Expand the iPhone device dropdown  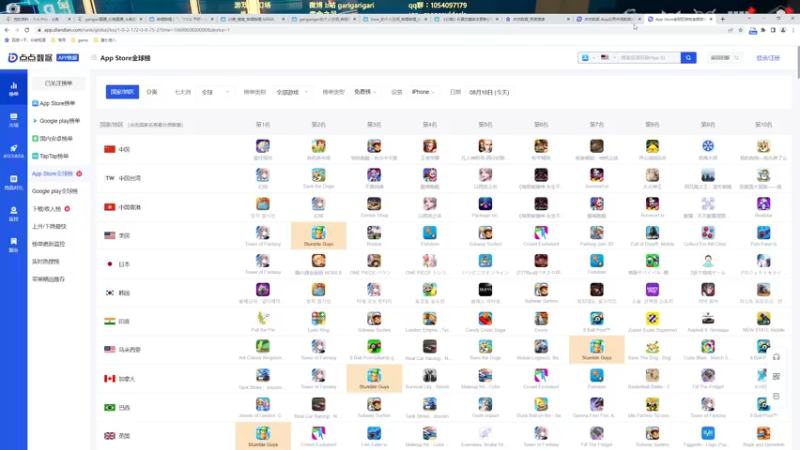click(x=423, y=92)
